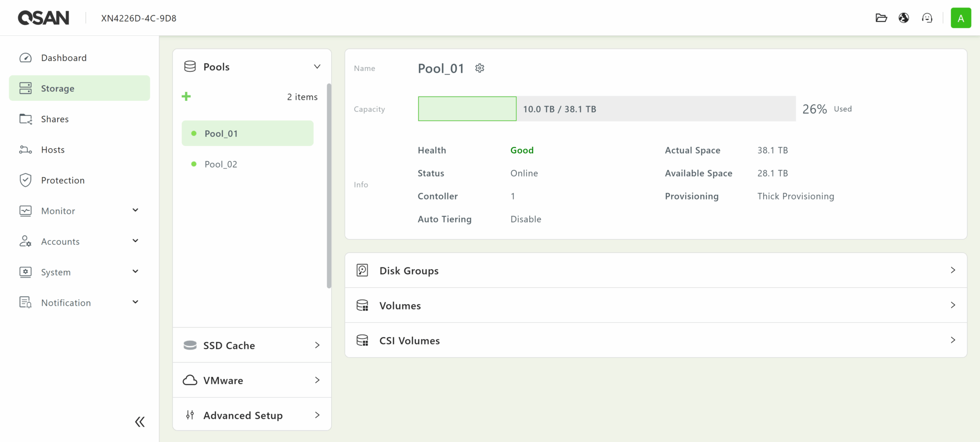Collapse sidebar with double-chevron icon
The height and width of the screenshot is (442, 980).
coord(140,421)
